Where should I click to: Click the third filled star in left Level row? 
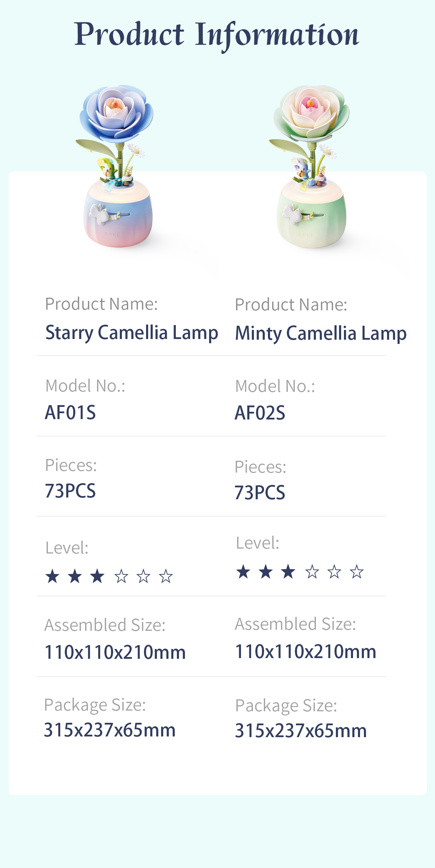[x=97, y=576]
